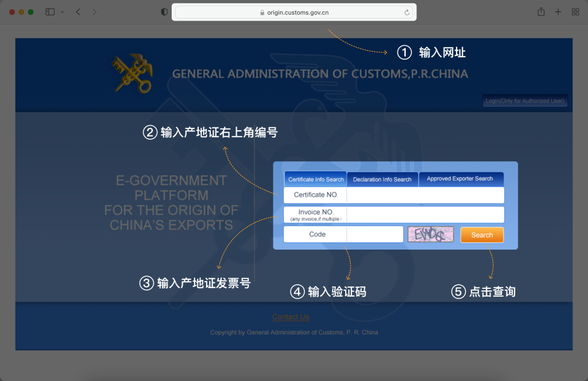Open the Contact Us link
Screen dimensions: 588x381
291,317
